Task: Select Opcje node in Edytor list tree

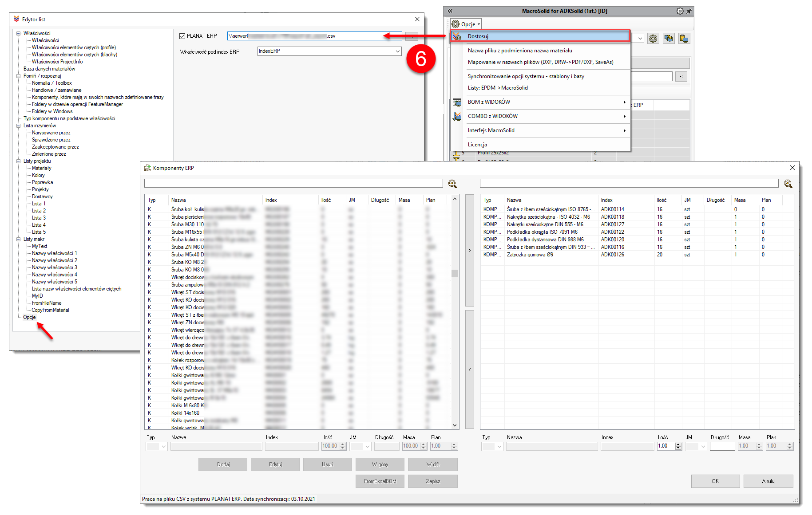Action: [29, 317]
